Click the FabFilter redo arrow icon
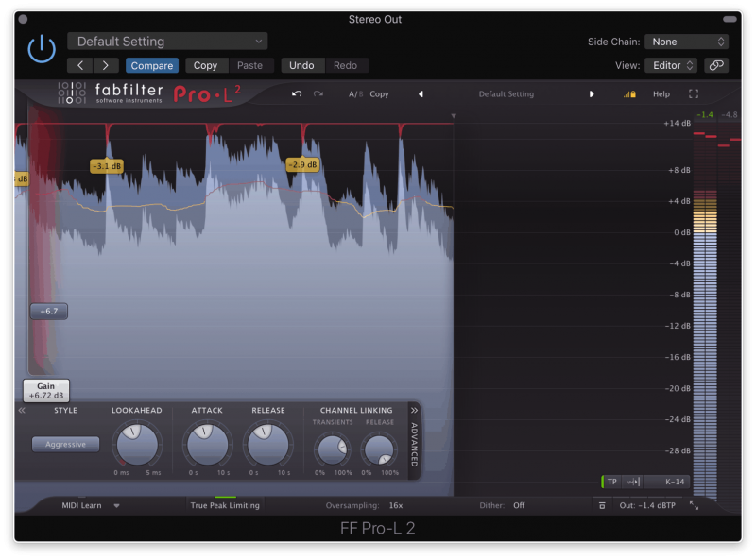This screenshot has height=559, width=756. point(318,94)
